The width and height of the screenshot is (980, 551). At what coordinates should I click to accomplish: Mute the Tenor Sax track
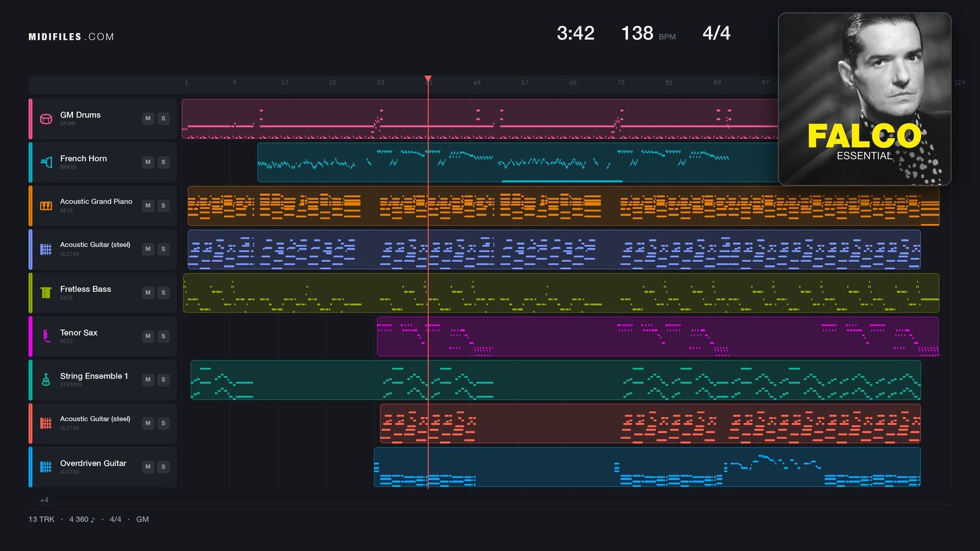click(x=148, y=336)
